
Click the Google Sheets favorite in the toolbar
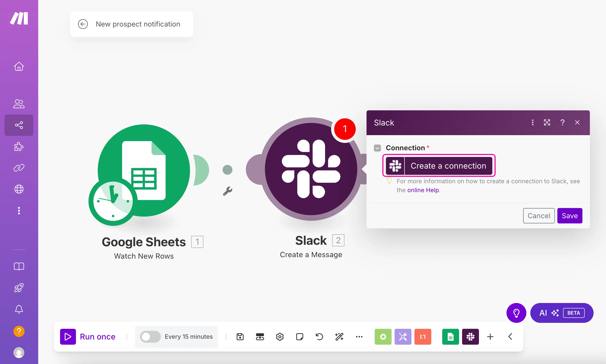[451, 337]
